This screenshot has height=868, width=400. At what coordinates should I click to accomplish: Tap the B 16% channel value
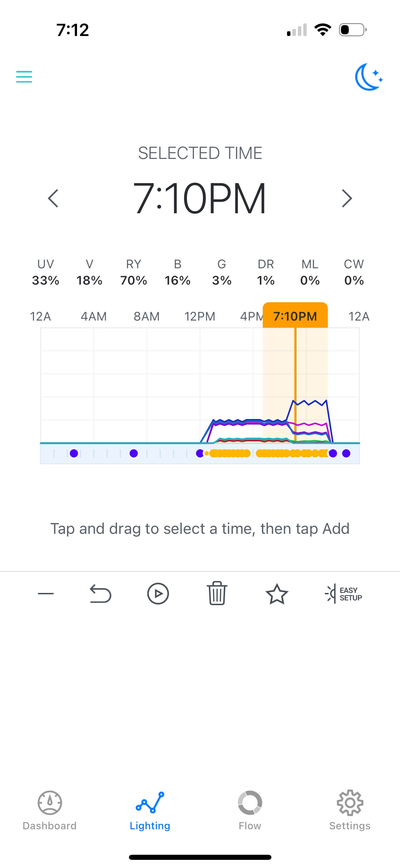coord(177,280)
